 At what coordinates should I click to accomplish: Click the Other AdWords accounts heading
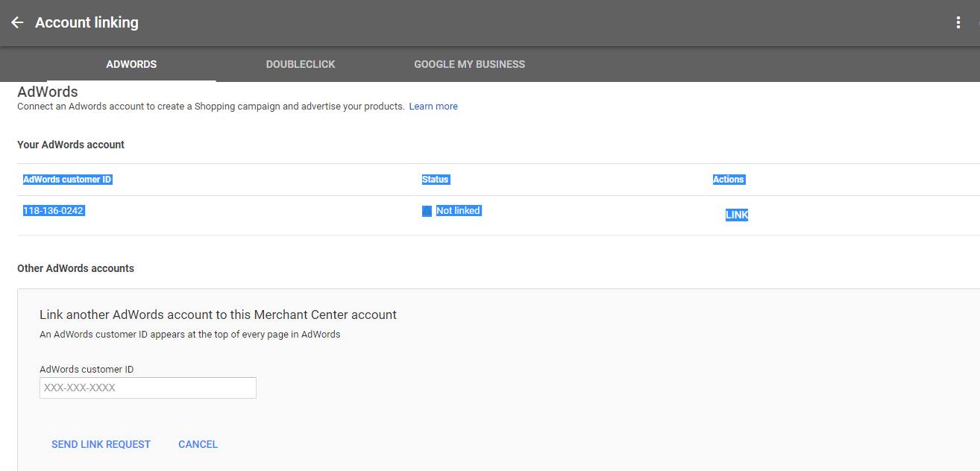pos(75,268)
